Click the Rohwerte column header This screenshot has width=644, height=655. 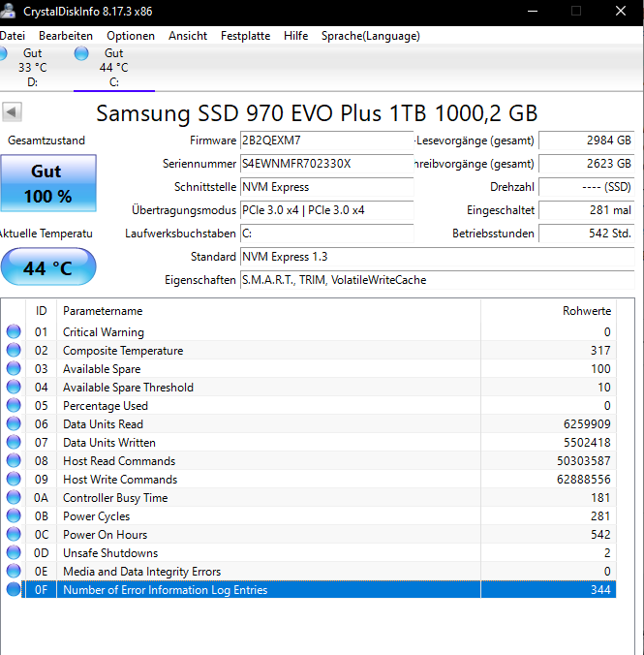click(548, 311)
